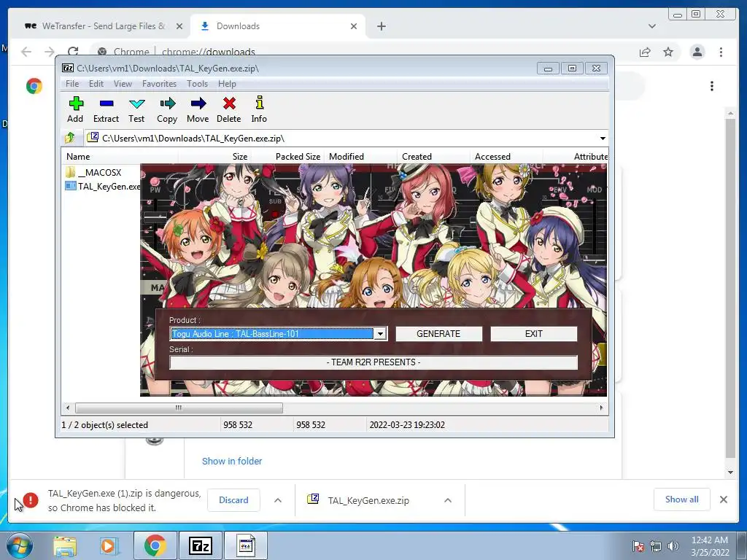747x560 pixels.
Task: Click Show all downloads
Action: (682, 499)
